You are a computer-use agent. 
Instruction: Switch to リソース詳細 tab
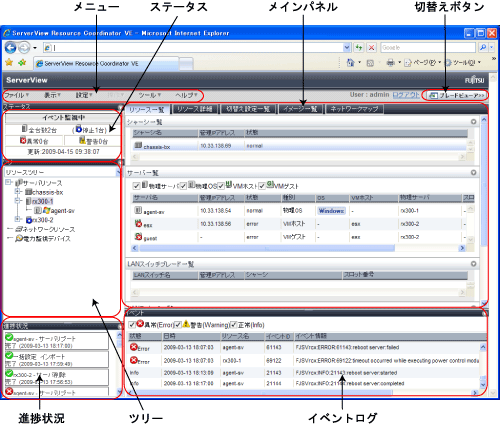coord(195,109)
